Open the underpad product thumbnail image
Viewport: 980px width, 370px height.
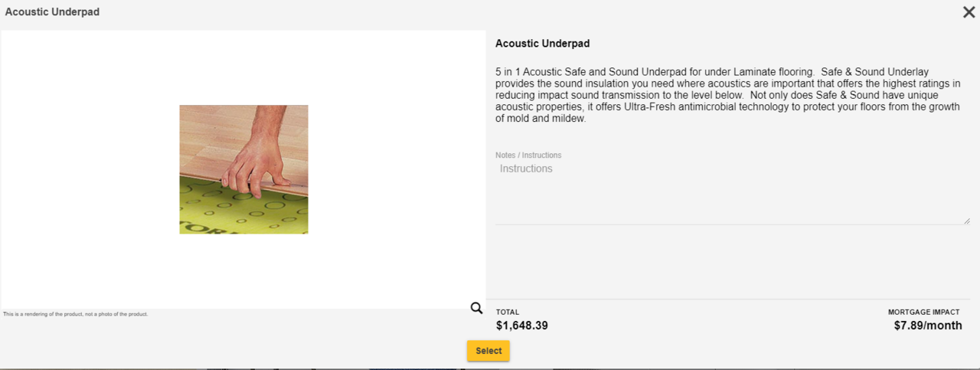[x=243, y=169]
